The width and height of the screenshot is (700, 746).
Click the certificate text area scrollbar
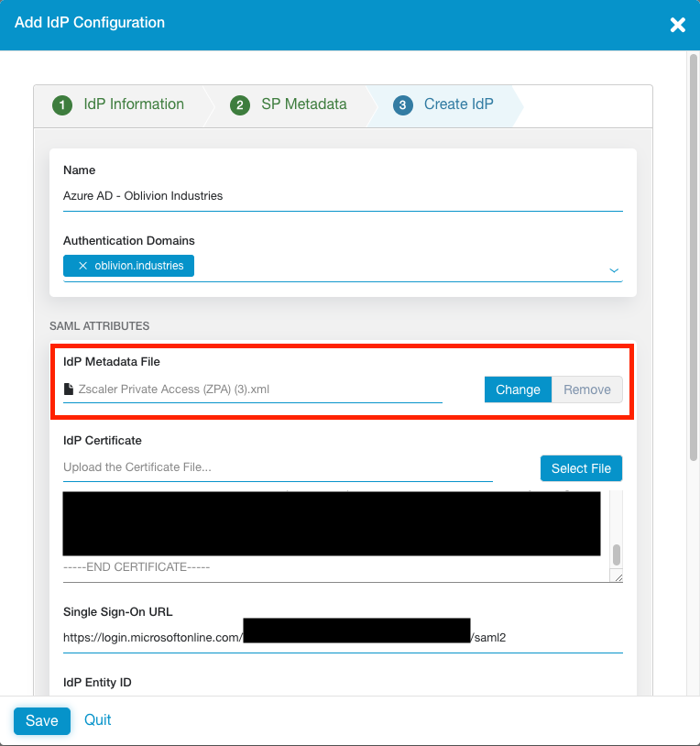click(617, 554)
